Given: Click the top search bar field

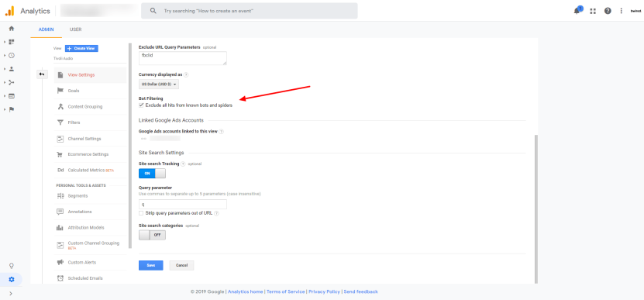Looking at the screenshot, I should tap(250, 11).
